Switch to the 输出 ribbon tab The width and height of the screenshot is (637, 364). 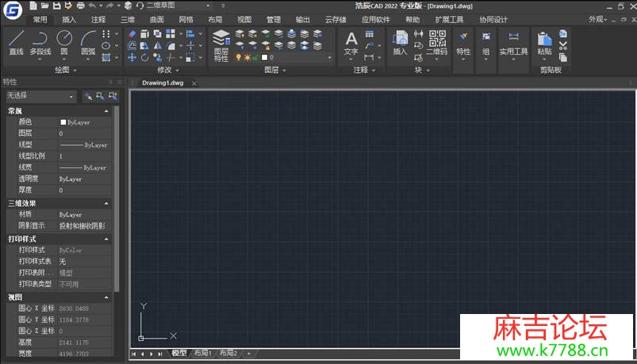coord(302,20)
